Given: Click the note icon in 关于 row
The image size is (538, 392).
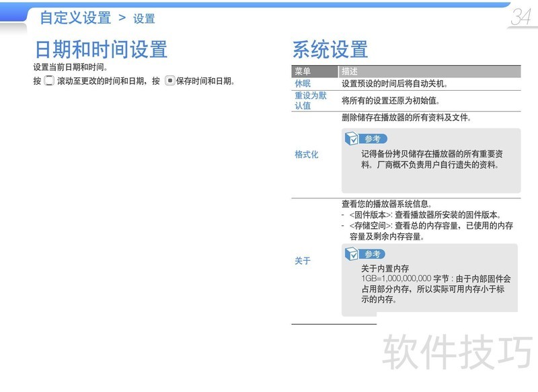Looking at the screenshot, I should [x=351, y=253].
